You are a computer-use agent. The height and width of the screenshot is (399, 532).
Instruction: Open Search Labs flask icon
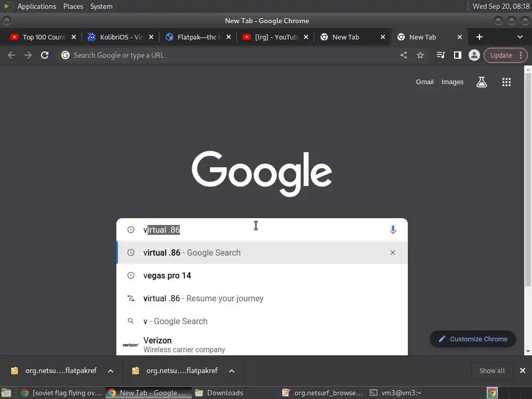[482, 82]
